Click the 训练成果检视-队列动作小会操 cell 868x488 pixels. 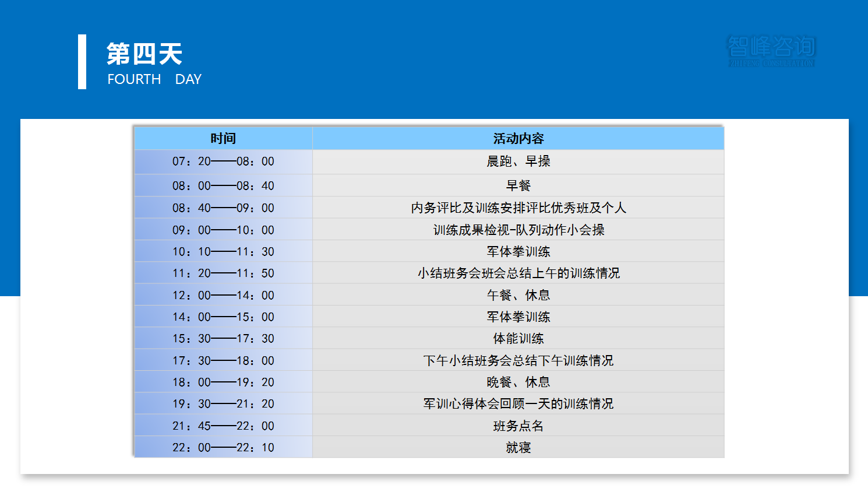point(518,230)
